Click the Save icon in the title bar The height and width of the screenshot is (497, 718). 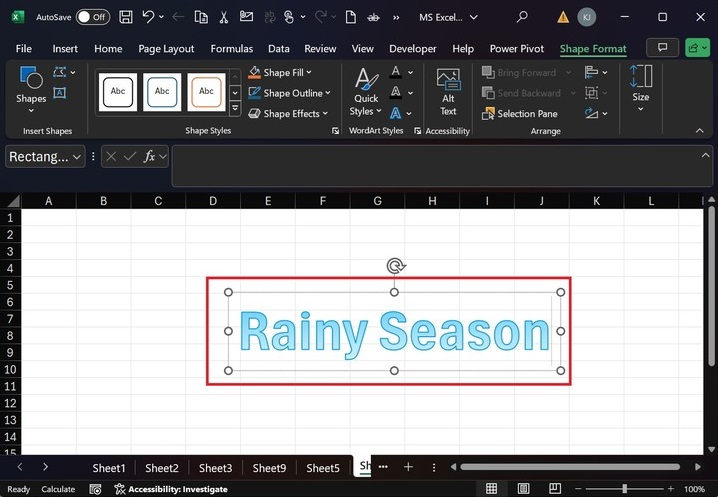(x=126, y=17)
